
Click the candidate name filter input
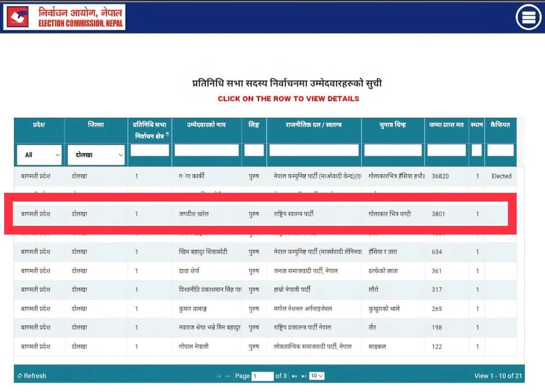[206, 150]
